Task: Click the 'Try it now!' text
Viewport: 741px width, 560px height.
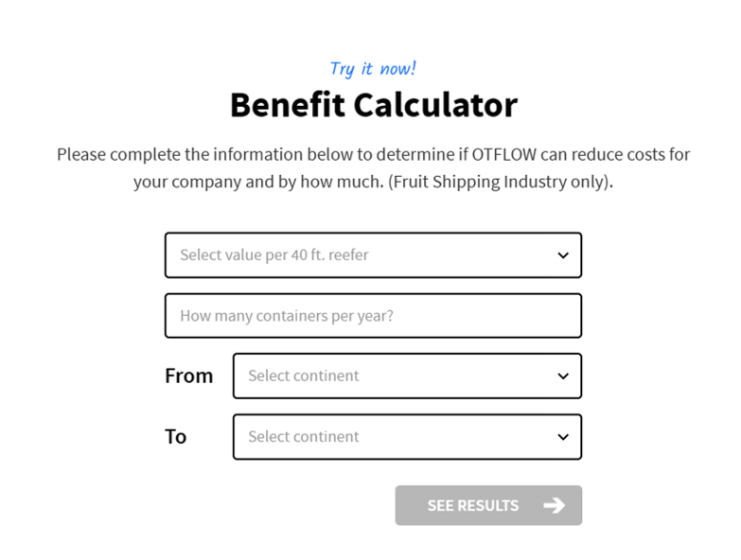Action: (373, 68)
